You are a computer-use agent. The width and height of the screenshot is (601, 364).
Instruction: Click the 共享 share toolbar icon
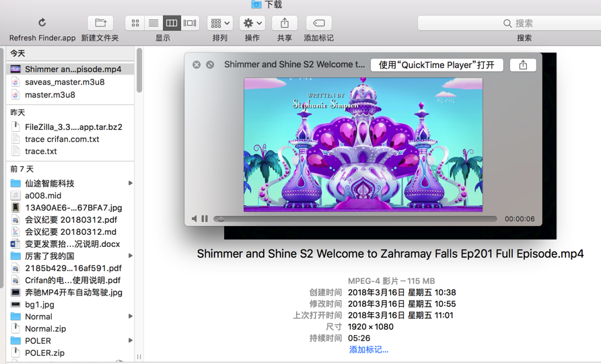pyautogui.click(x=285, y=23)
